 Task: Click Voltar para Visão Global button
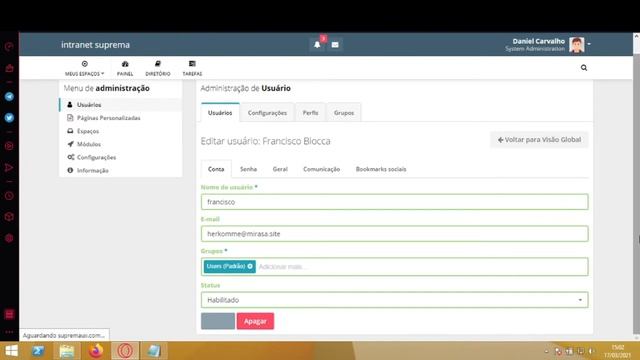(539, 140)
